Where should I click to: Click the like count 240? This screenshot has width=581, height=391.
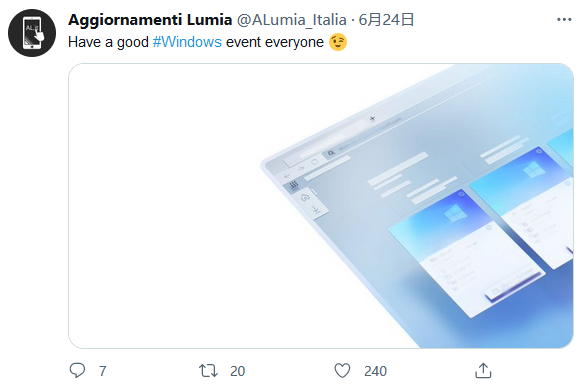pyautogui.click(x=375, y=371)
